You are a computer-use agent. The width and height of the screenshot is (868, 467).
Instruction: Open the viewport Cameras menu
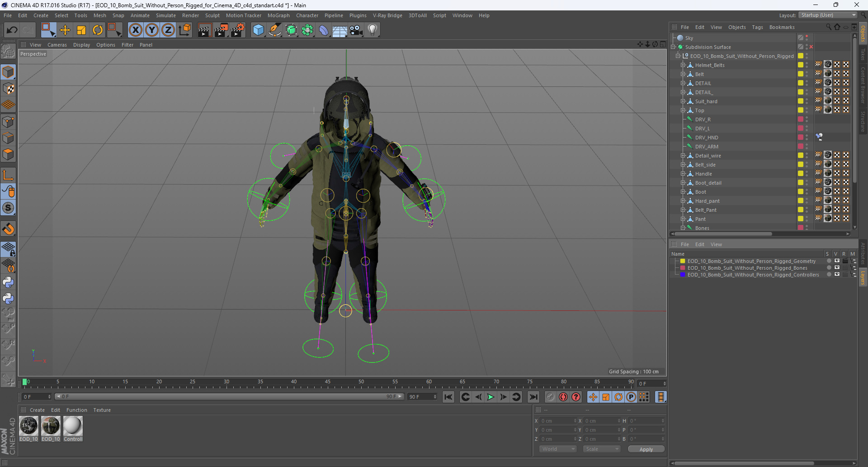[x=57, y=45]
